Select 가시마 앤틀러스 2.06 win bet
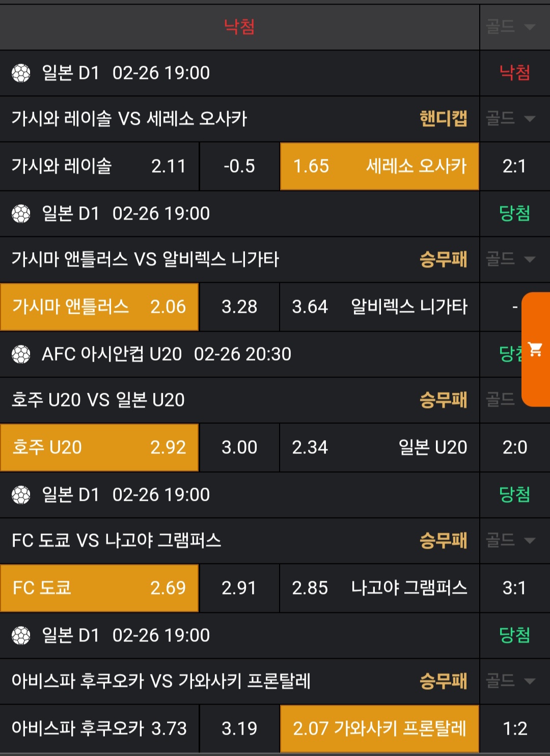This screenshot has height=756, width=550. tap(99, 307)
